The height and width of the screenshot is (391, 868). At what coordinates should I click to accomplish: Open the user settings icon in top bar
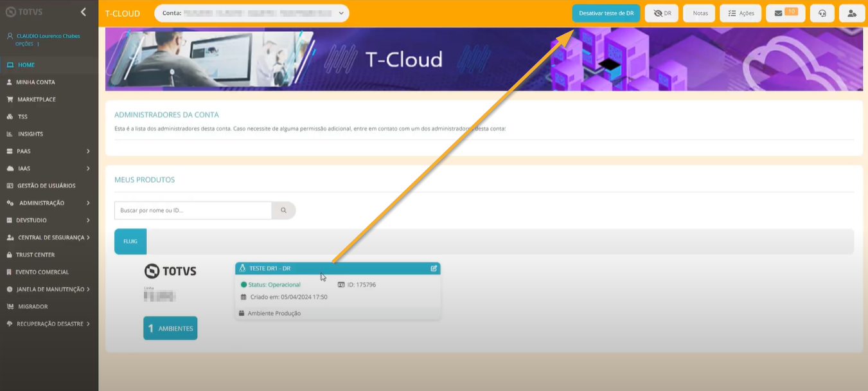(852, 13)
